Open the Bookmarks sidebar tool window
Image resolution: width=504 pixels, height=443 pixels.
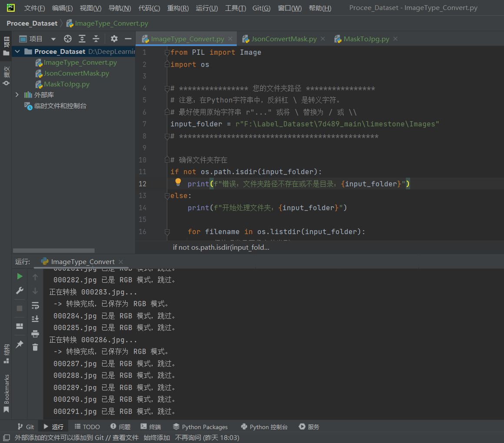6,393
